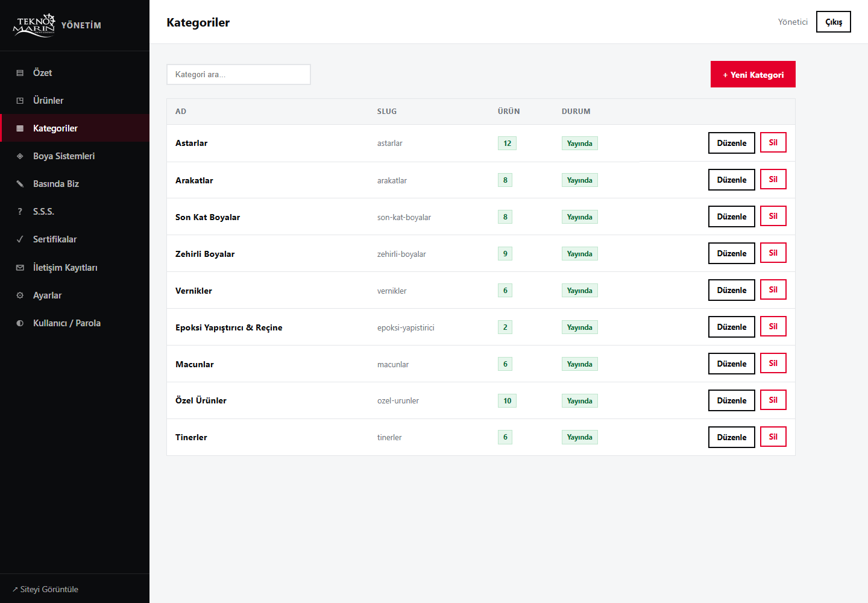Open the Özet menu item

75,73
